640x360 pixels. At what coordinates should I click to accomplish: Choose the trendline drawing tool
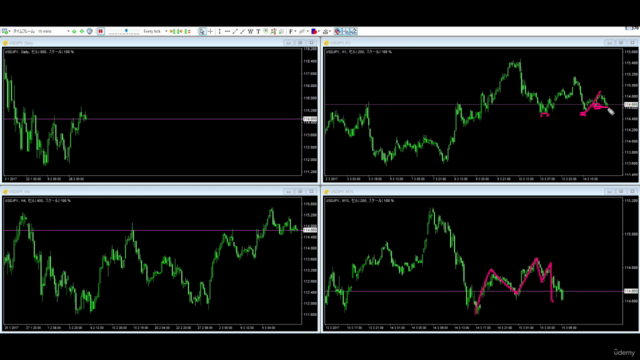[235, 31]
